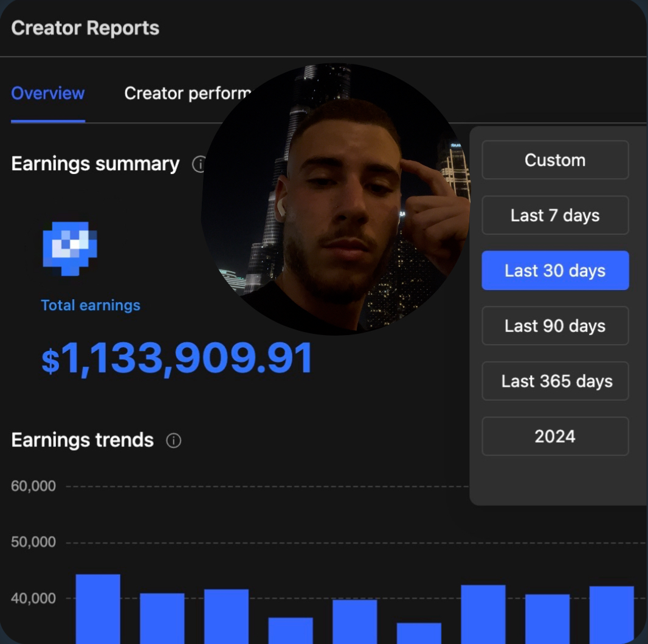648x644 pixels.
Task: Click the 50,000 axis label
Action: click(33, 542)
